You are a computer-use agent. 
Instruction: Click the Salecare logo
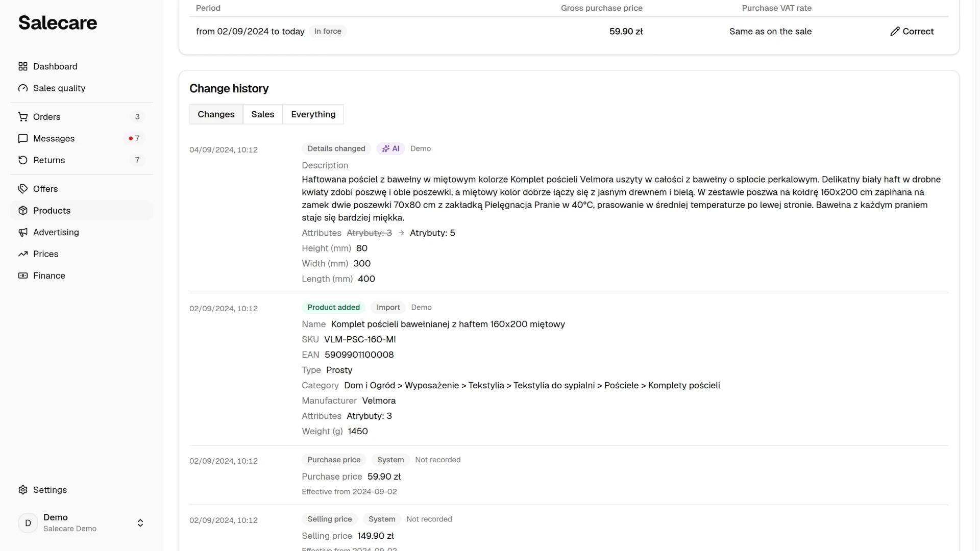tap(58, 23)
